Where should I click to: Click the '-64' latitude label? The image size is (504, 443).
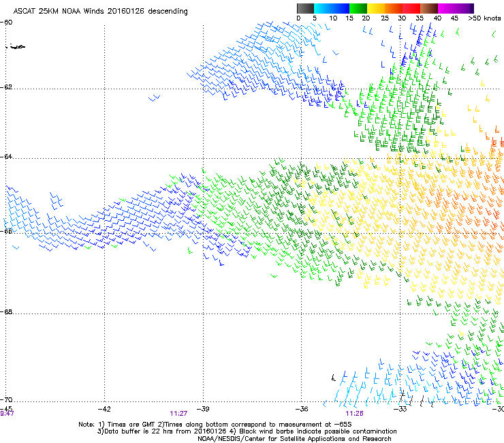(6, 157)
